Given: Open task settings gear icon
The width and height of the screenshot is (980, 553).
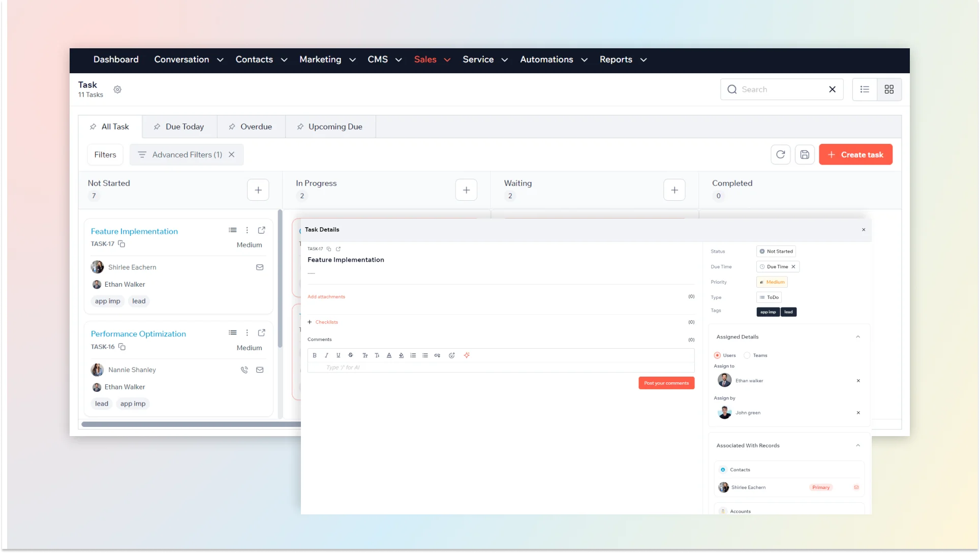Looking at the screenshot, I should [x=117, y=89].
